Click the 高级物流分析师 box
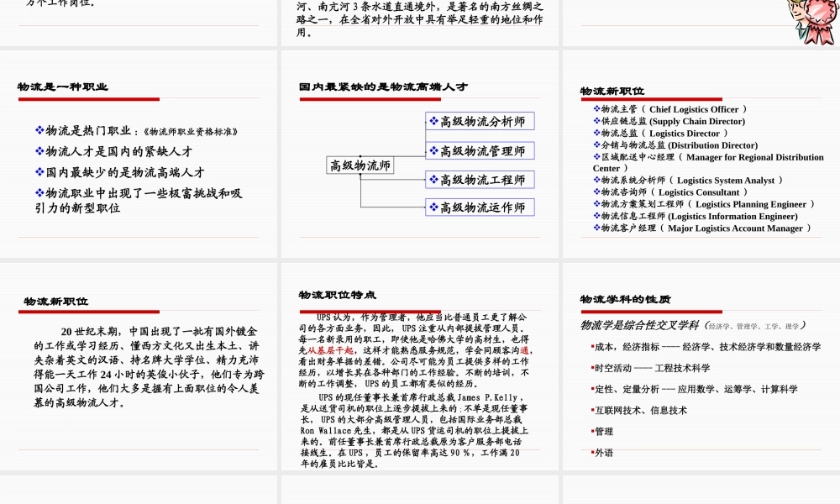 [x=480, y=121]
